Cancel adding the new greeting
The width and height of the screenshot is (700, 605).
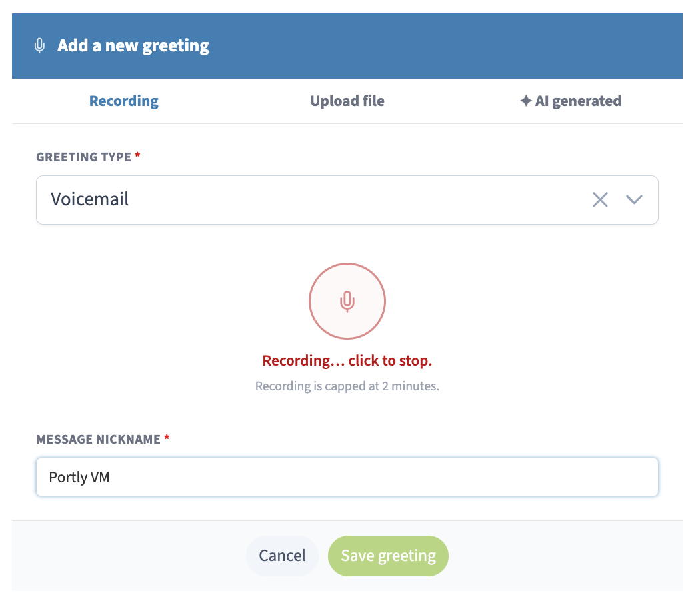click(x=282, y=556)
